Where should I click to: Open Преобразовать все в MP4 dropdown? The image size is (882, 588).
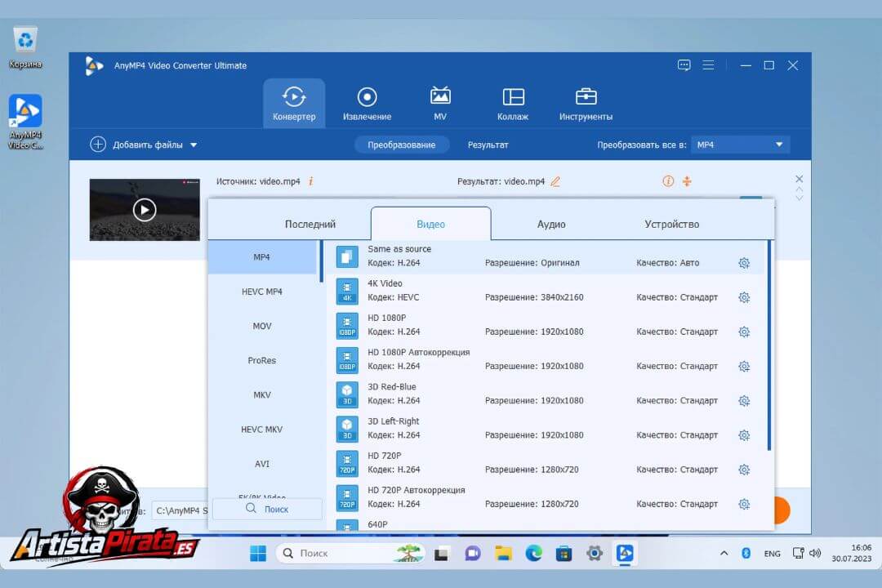click(x=740, y=145)
